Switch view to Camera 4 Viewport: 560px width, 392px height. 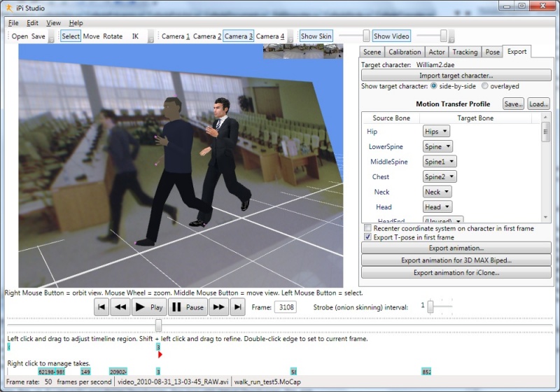pos(270,36)
